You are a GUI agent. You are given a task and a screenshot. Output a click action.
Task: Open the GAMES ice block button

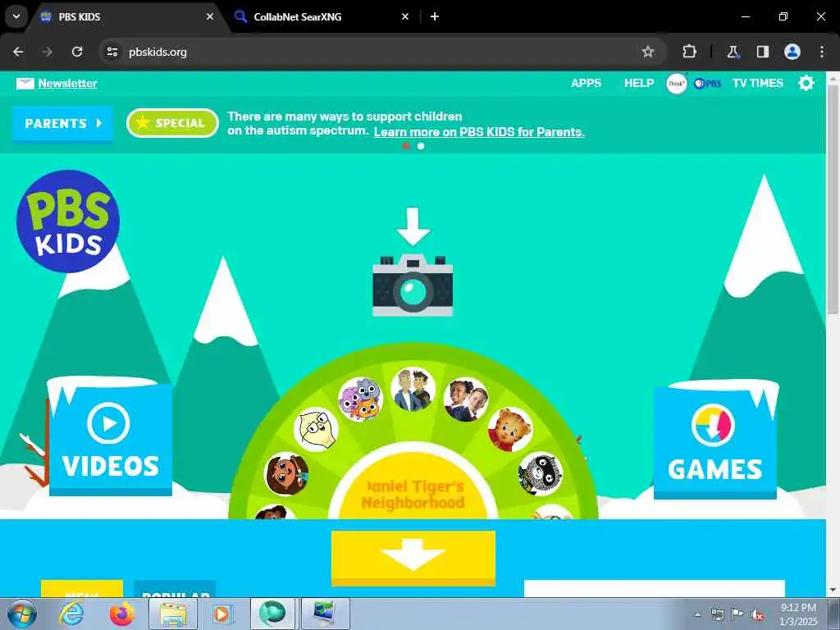pyautogui.click(x=715, y=441)
